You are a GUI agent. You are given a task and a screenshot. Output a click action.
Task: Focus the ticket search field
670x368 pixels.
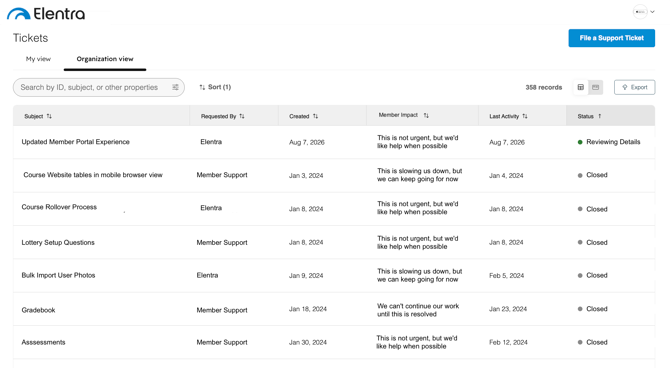[99, 87]
